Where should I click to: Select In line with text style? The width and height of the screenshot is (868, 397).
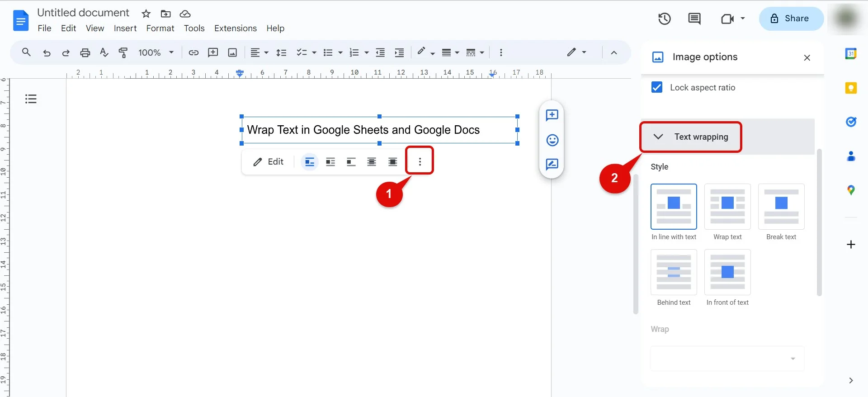tap(674, 207)
